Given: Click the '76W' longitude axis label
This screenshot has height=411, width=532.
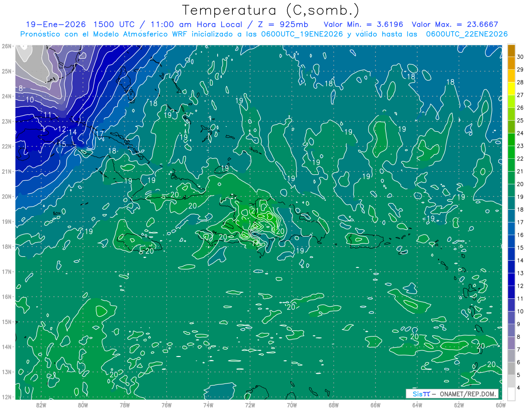Looking at the screenshot, I should point(166,405).
